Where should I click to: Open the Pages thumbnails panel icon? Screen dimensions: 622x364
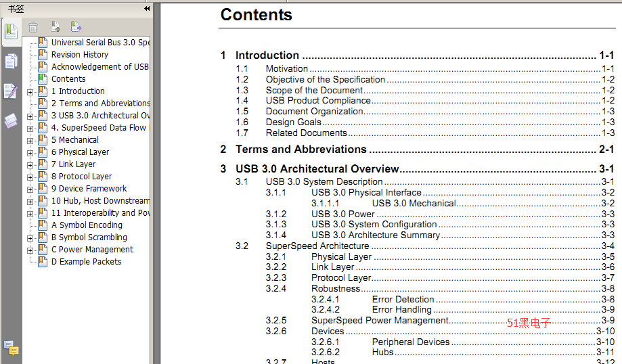pyautogui.click(x=11, y=61)
